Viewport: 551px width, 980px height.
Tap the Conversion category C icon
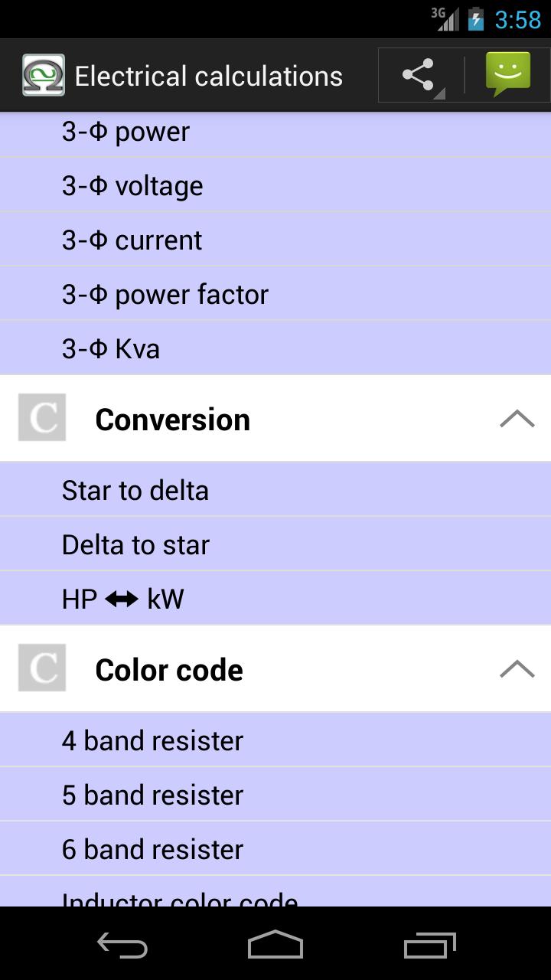coord(42,418)
